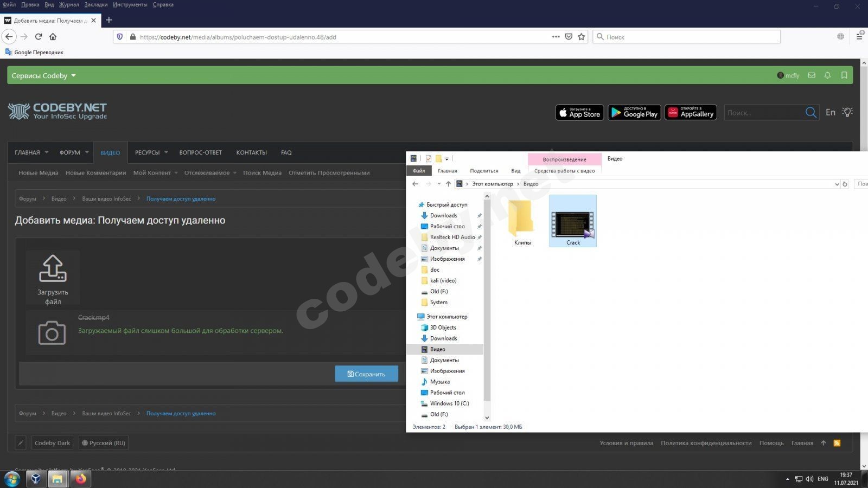868x488 pixels.
Task: Open the ВИДЕО navigation tab
Action: click(x=110, y=153)
